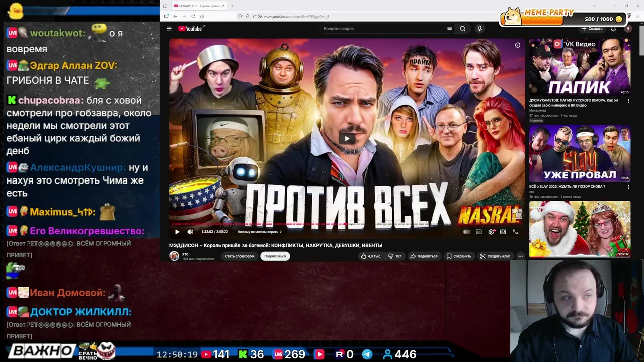Click 'Создать клип' scissors button

496,256
